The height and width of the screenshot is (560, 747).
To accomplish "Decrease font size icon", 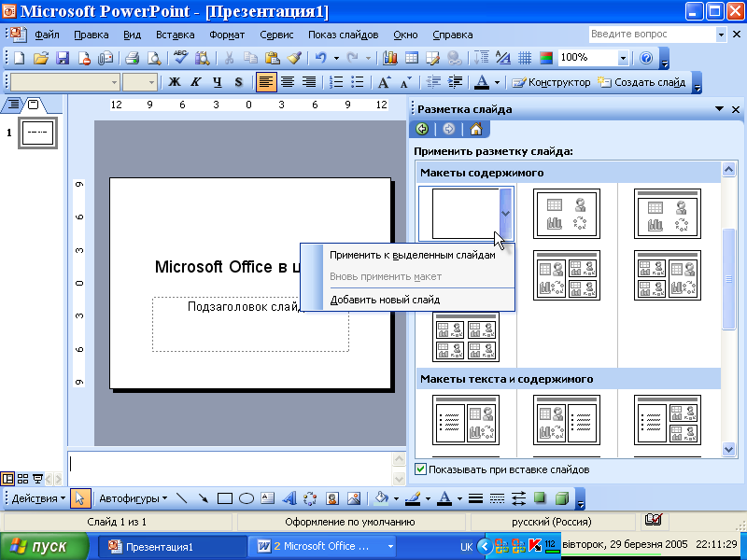I will [x=406, y=82].
